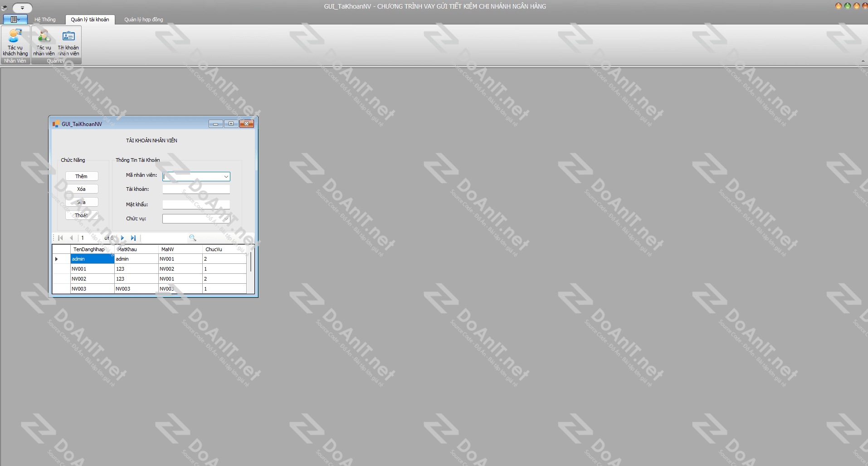Click the Thêm button

tap(82, 176)
